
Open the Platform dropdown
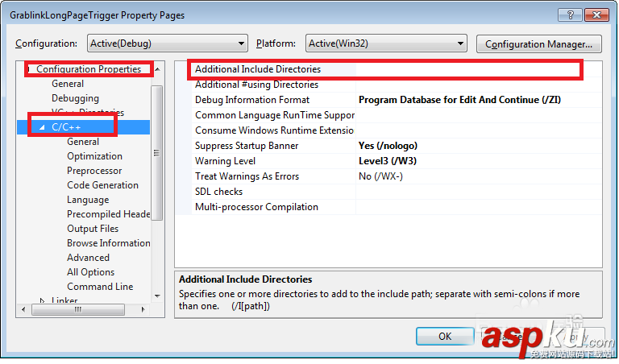(x=385, y=43)
